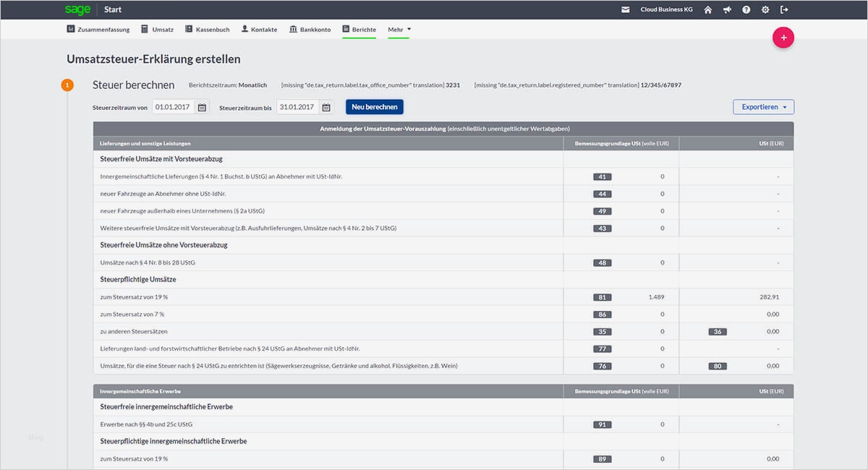The width and height of the screenshot is (868, 470).
Task: Click the row 'zu anderen Steuersätzen'
Action: click(443, 332)
